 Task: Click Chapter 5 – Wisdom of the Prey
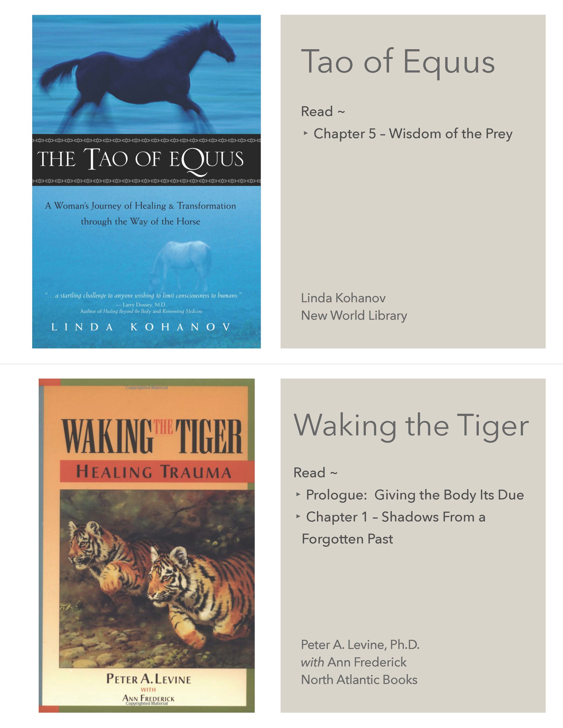413,134
